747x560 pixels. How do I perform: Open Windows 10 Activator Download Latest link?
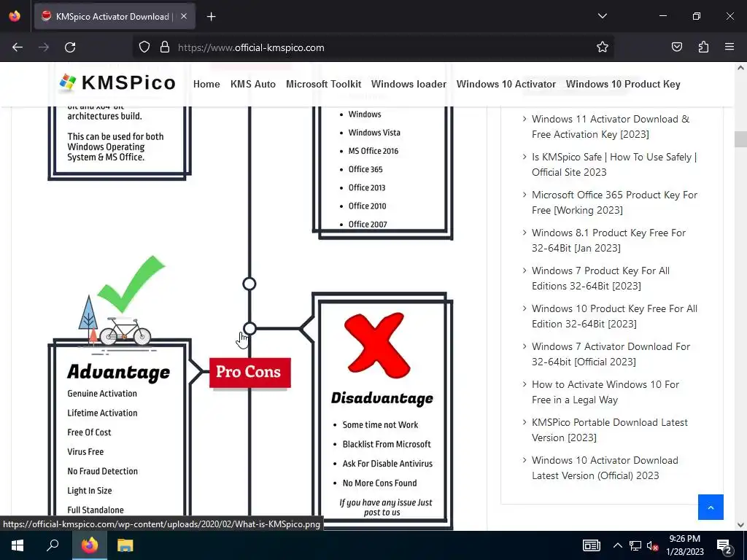click(605, 467)
